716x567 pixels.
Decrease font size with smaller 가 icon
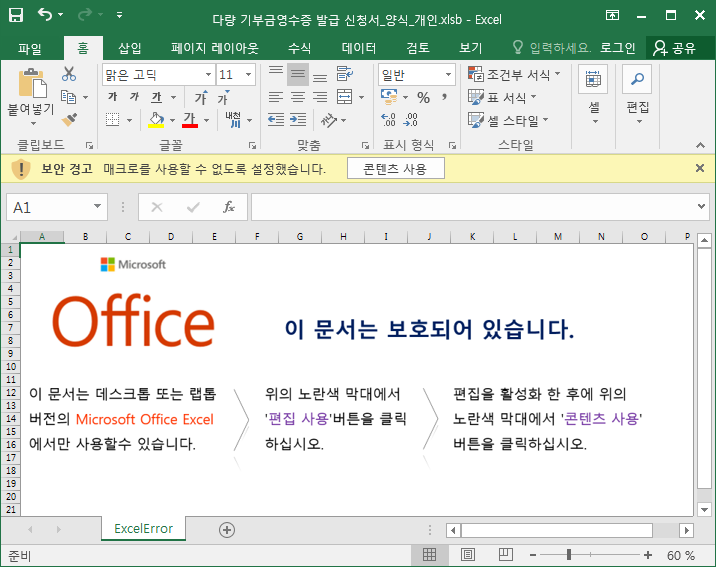click(x=223, y=97)
